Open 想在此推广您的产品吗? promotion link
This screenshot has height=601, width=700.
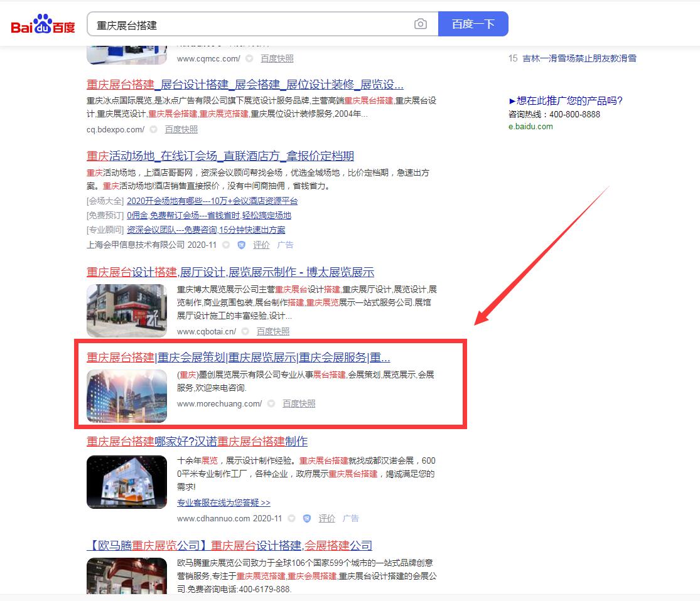point(566,101)
